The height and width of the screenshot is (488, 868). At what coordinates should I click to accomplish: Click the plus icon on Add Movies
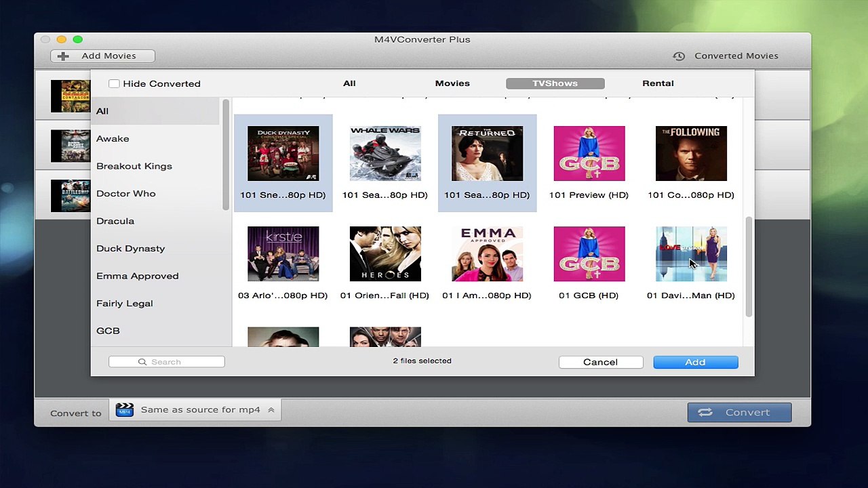click(x=63, y=56)
